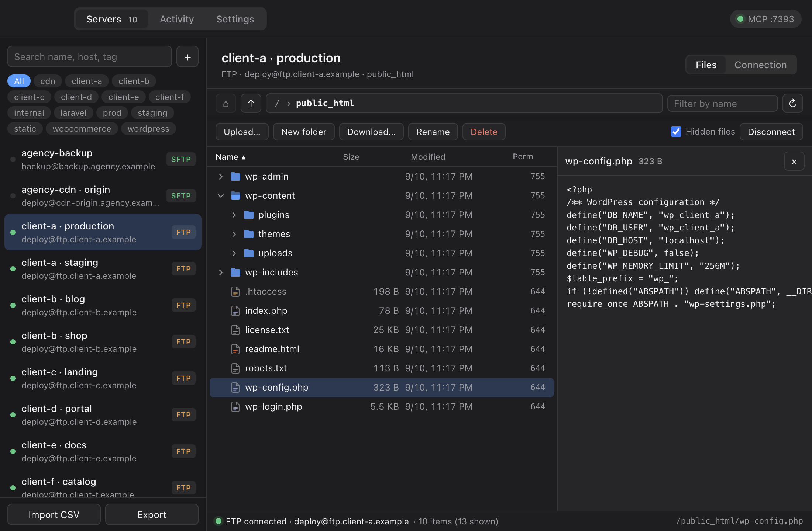Image resolution: width=812 pixels, height=531 pixels.
Task: Expand the wp-admin folder chevron
Action: 221,177
